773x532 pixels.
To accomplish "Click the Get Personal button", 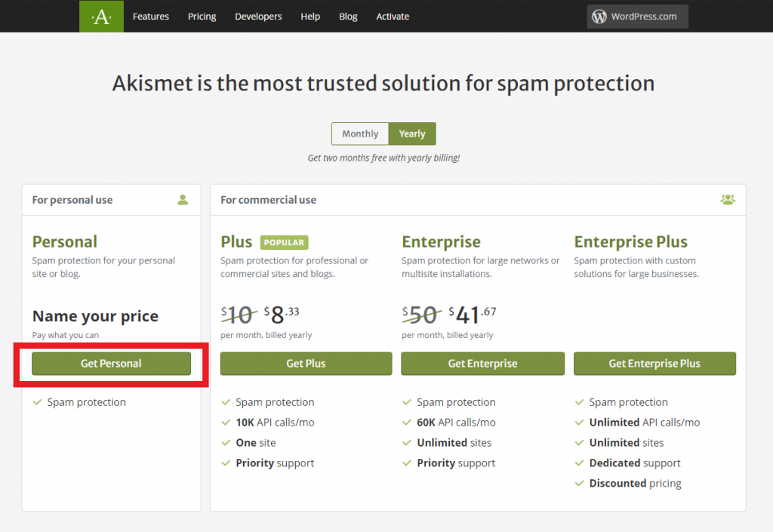I will click(x=112, y=364).
